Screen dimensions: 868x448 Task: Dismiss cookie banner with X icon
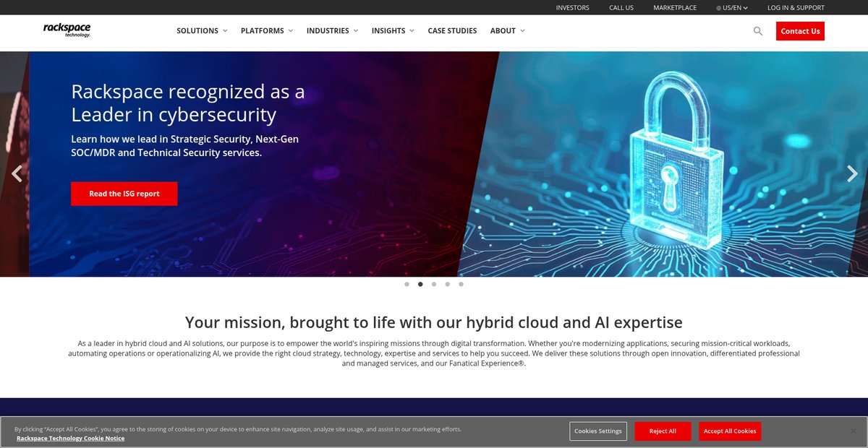tap(853, 431)
